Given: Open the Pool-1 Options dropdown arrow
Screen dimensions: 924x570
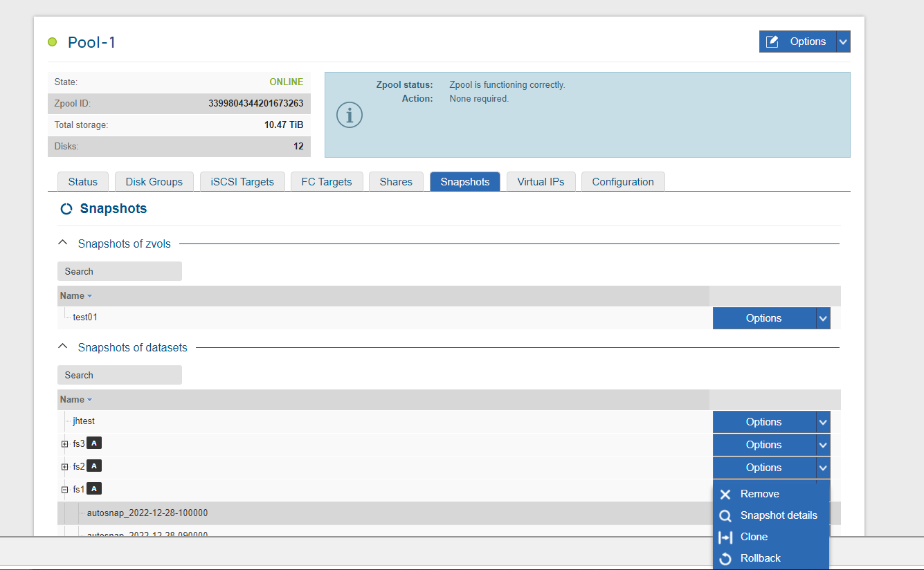Looking at the screenshot, I should [x=843, y=42].
